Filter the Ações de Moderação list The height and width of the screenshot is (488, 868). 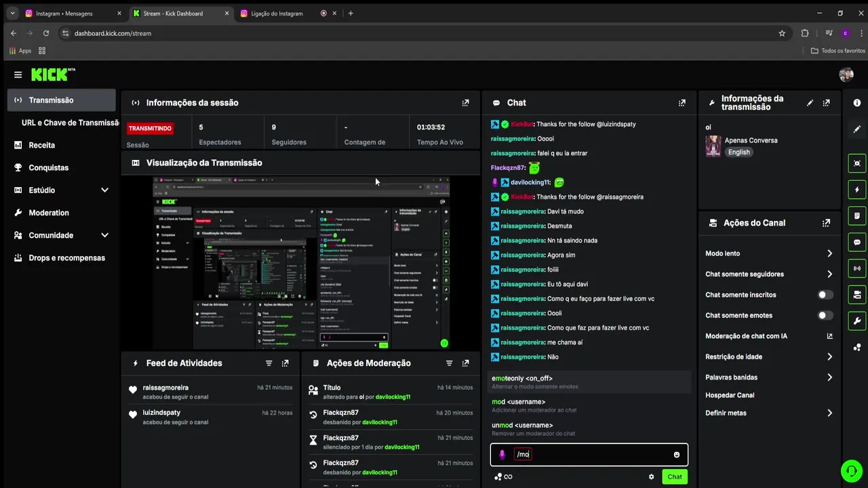point(449,363)
